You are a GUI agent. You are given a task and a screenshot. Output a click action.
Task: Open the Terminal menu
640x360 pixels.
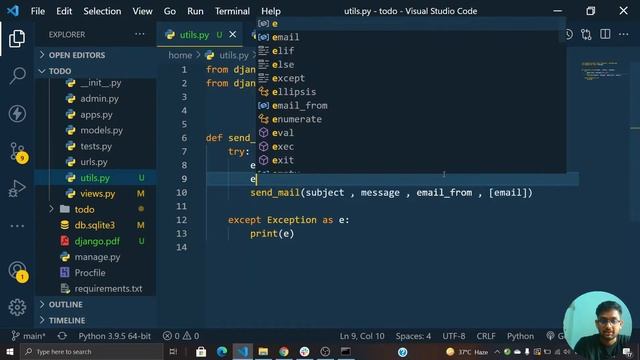[x=232, y=11]
